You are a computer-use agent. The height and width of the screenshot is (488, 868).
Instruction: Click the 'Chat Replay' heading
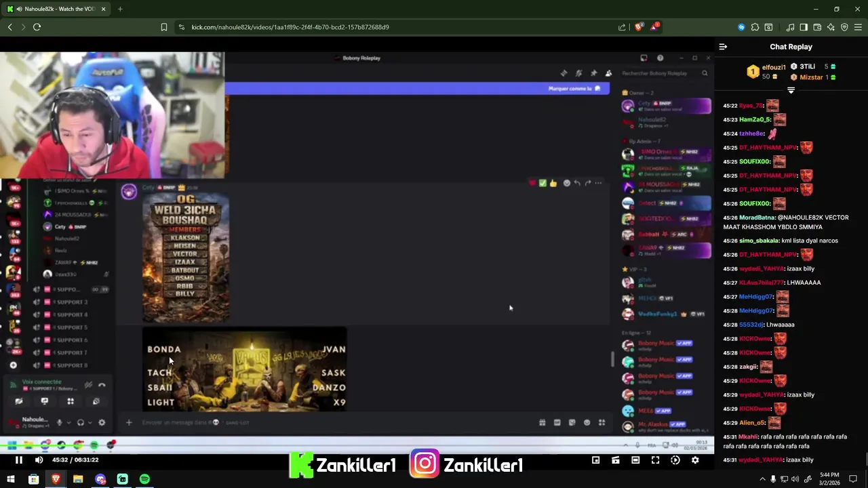pyautogui.click(x=791, y=47)
